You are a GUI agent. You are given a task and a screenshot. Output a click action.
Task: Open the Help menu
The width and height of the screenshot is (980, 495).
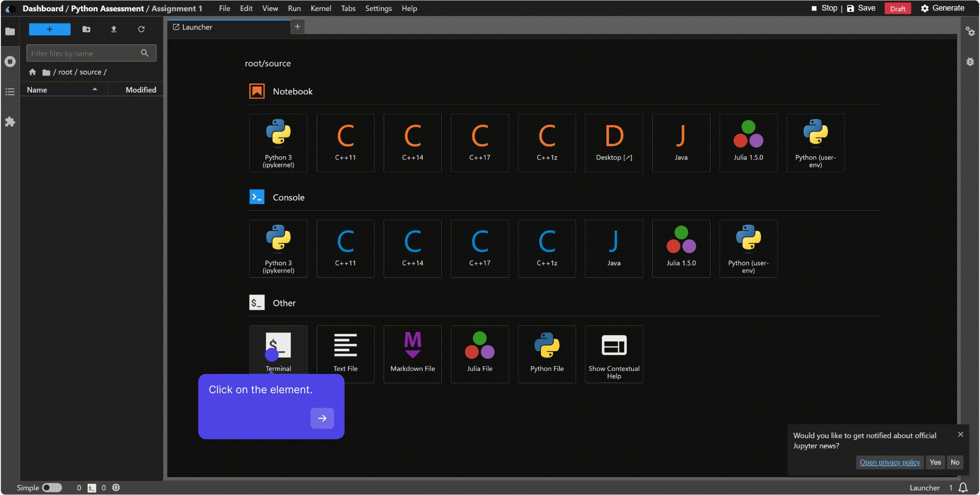[x=409, y=8]
